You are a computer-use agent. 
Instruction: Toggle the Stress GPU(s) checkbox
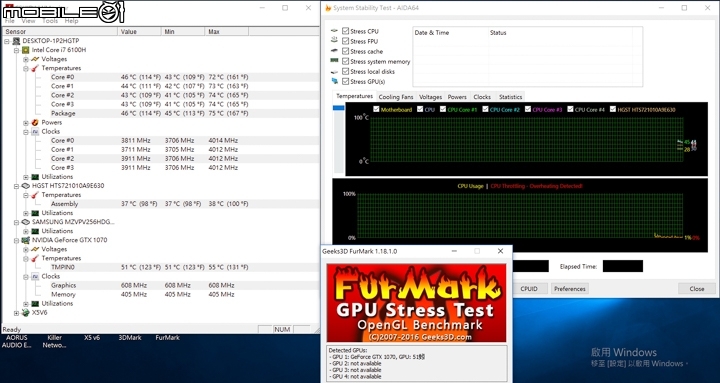pos(345,82)
